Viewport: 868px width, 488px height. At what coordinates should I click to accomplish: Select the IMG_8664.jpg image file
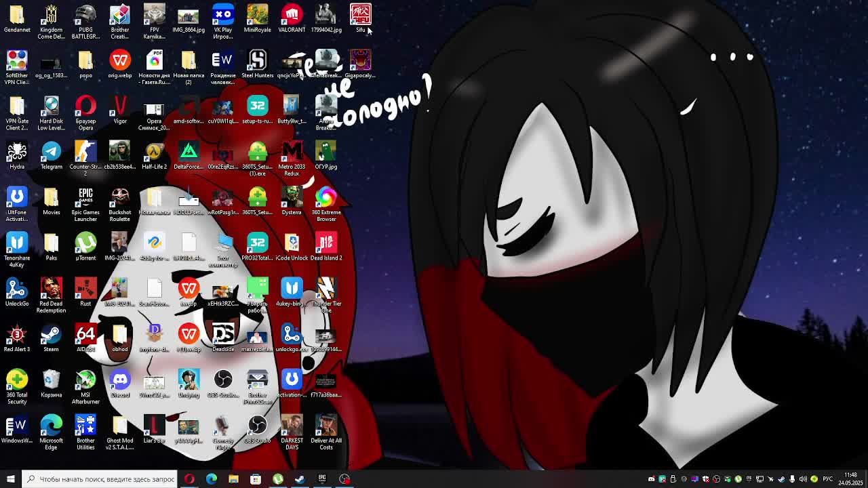coord(189,19)
